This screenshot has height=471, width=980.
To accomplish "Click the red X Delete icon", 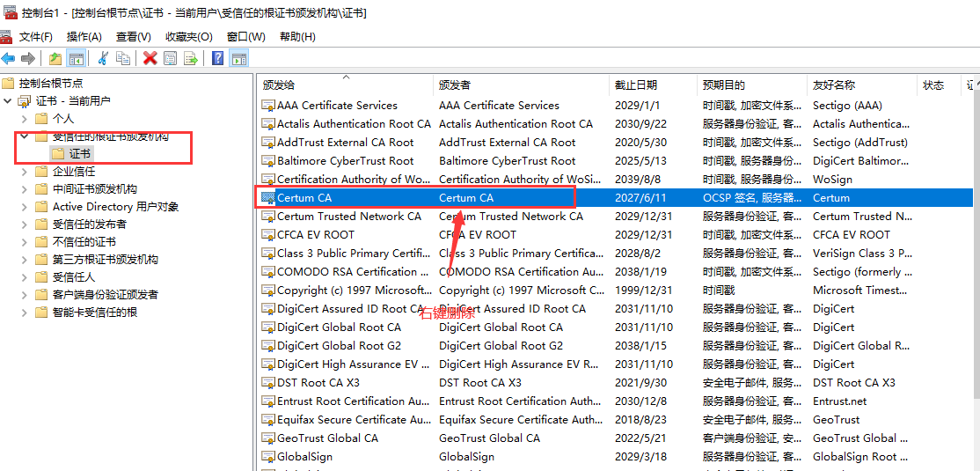I will tap(150, 58).
